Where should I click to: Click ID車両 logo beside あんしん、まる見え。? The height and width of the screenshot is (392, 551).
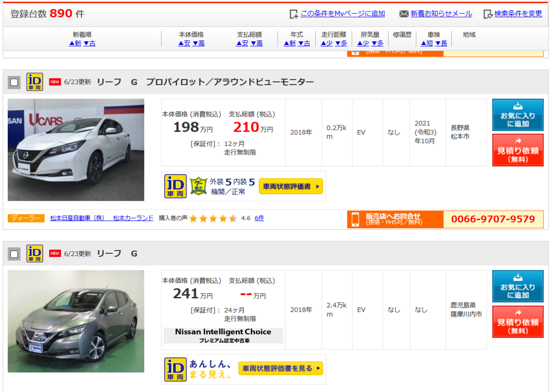click(x=175, y=370)
